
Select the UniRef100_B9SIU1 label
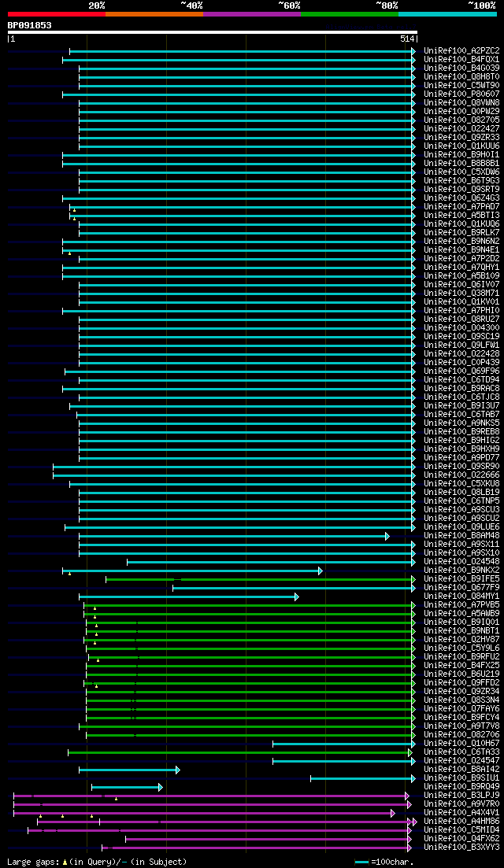(x=462, y=778)
